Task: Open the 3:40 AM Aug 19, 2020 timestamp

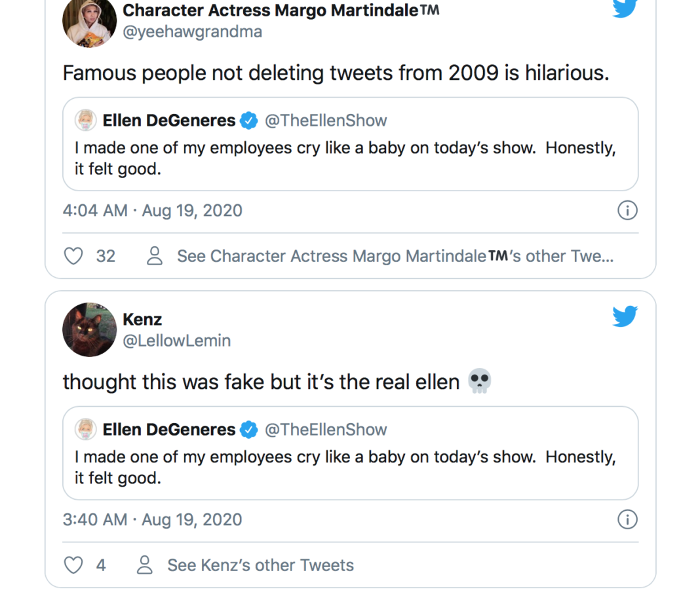Action: point(152,519)
